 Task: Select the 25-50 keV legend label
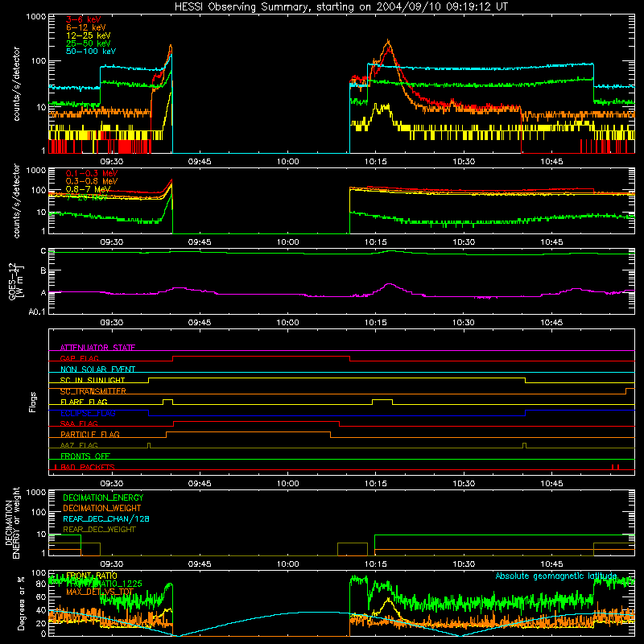click(89, 43)
